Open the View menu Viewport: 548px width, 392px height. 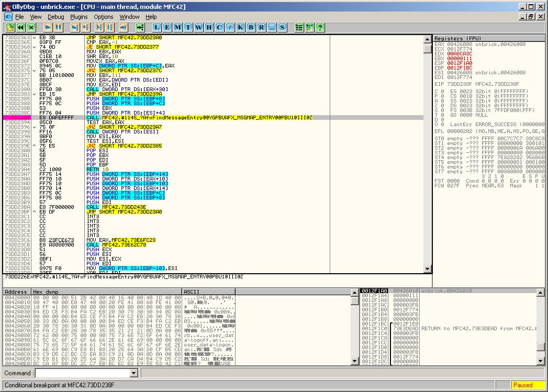(x=36, y=17)
